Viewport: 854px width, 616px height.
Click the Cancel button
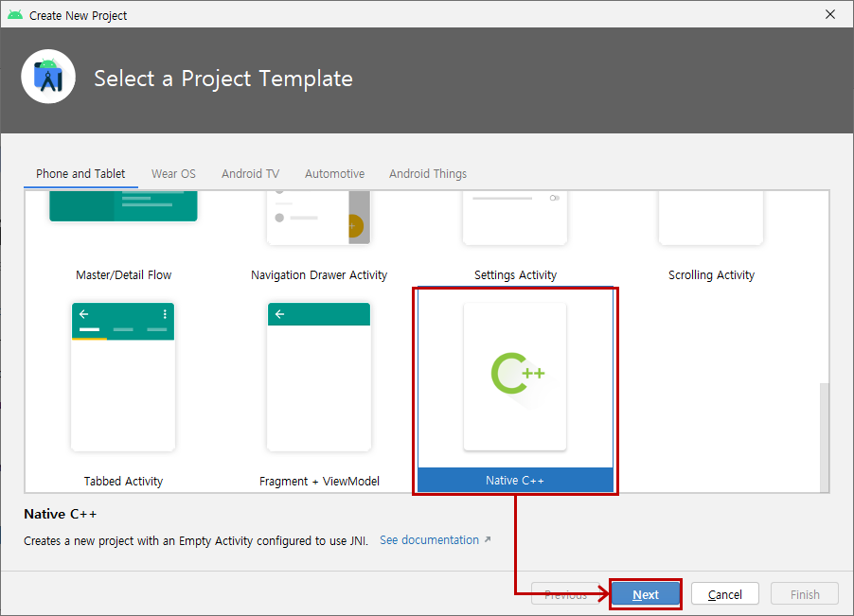coord(725,594)
